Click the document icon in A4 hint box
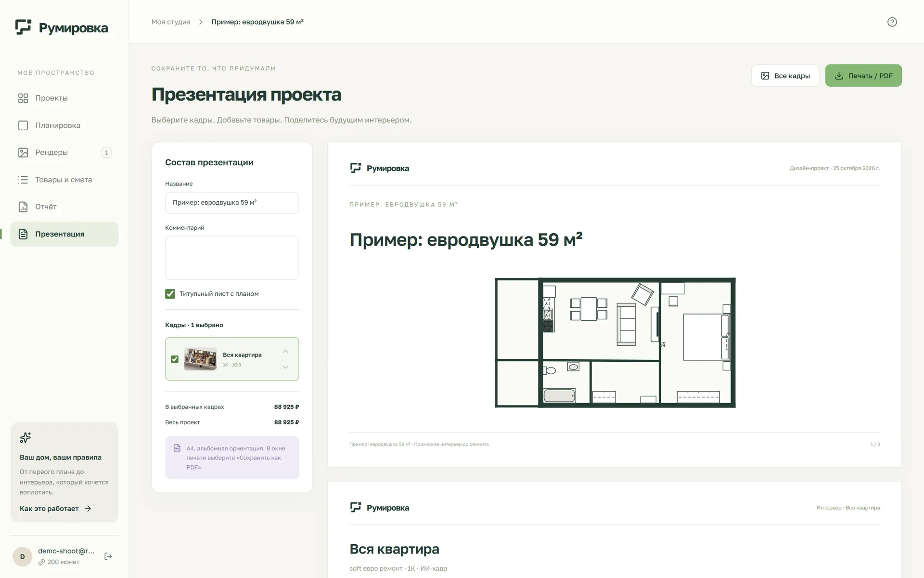924x578 pixels. [x=177, y=448]
